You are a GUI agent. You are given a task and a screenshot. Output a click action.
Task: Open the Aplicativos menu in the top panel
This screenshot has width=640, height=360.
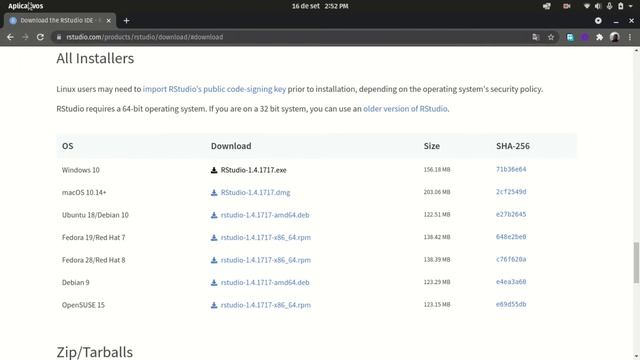[25, 6]
